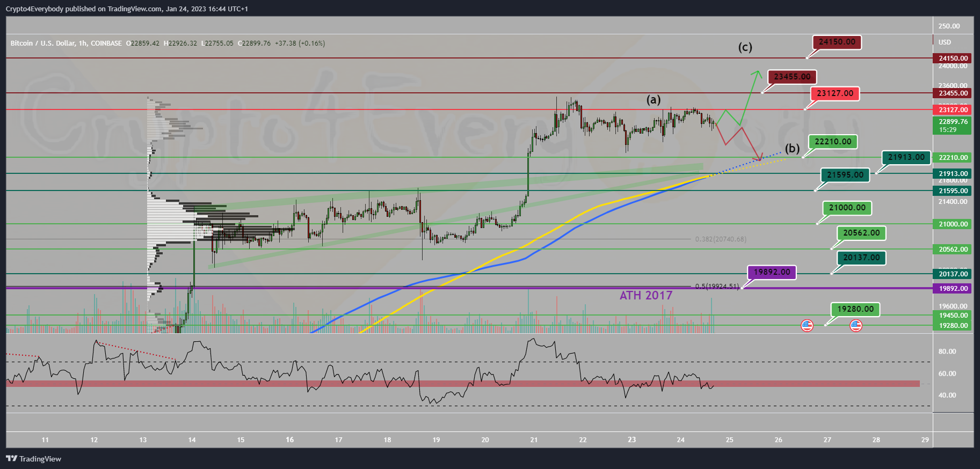Click the current price 22899.76 axis label
Viewport: 980px width, 469px height.
[x=953, y=126]
